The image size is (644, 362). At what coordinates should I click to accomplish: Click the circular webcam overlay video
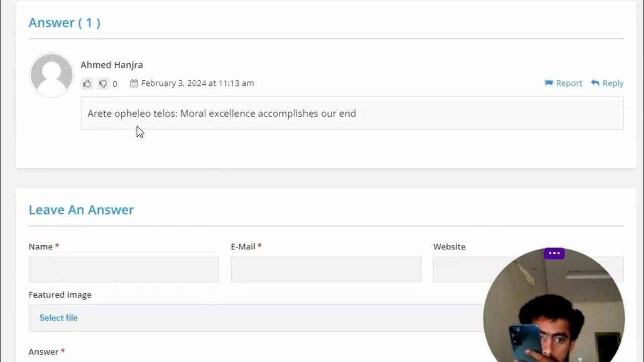tap(554, 308)
